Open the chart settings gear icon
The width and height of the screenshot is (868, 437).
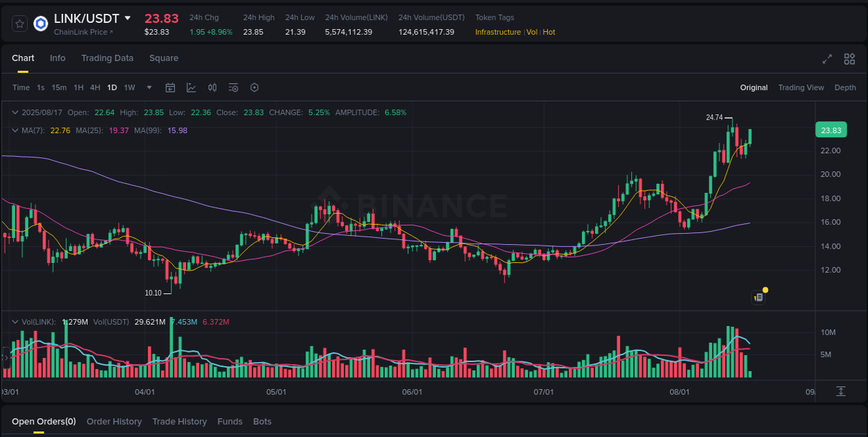pyautogui.click(x=254, y=87)
